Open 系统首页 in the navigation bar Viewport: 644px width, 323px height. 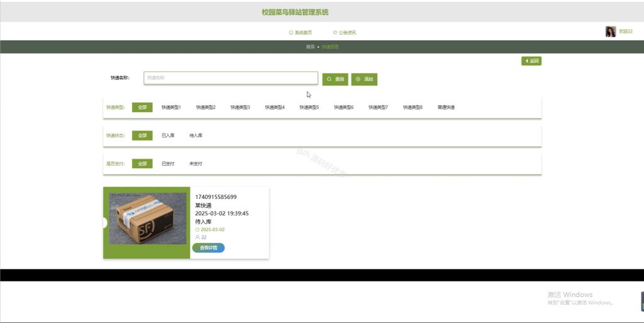click(x=300, y=33)
